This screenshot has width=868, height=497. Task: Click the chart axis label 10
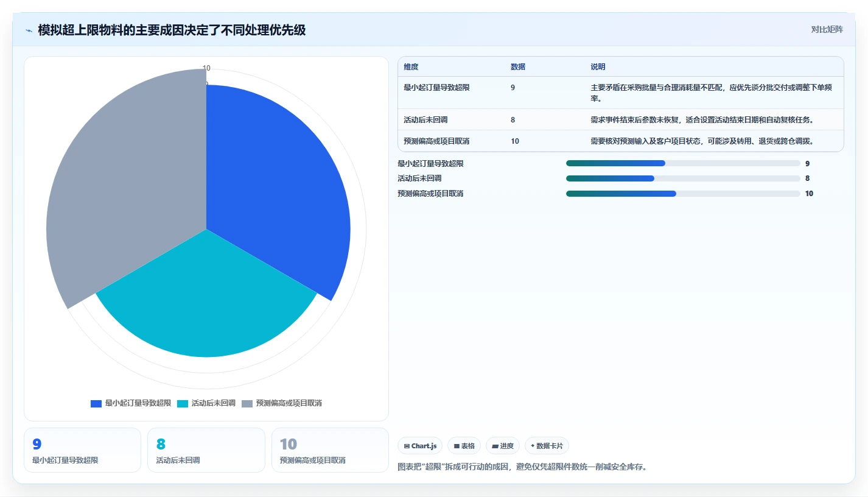(x=206, y=68)
